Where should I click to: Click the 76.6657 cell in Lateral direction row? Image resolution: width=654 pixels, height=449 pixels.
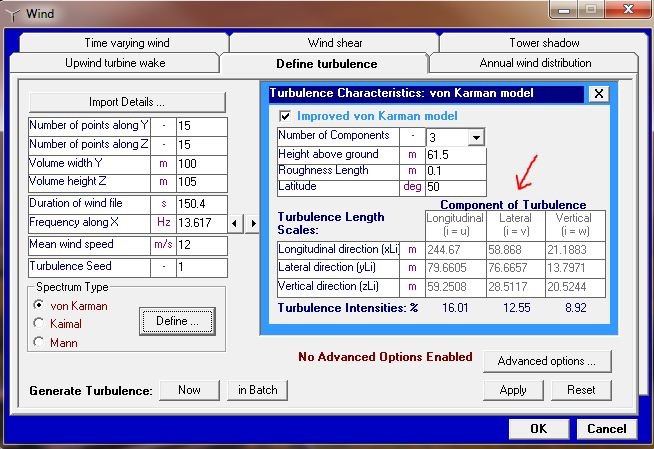(x=516, y=268)
